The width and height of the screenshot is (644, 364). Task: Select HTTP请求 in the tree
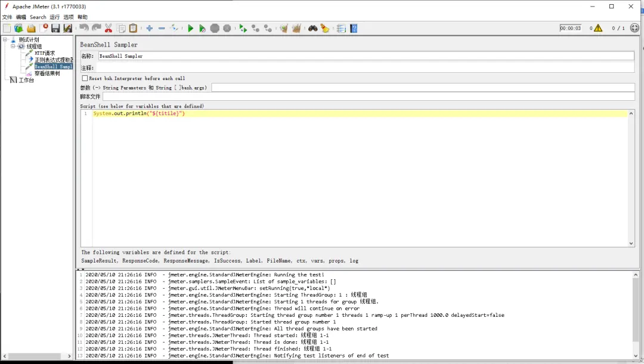44,53
